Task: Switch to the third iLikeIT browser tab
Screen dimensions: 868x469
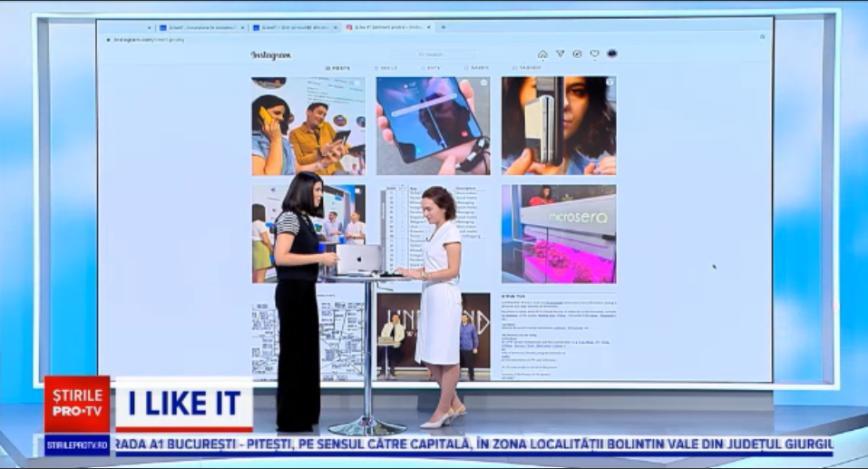Action: click(x=295, y=27)
